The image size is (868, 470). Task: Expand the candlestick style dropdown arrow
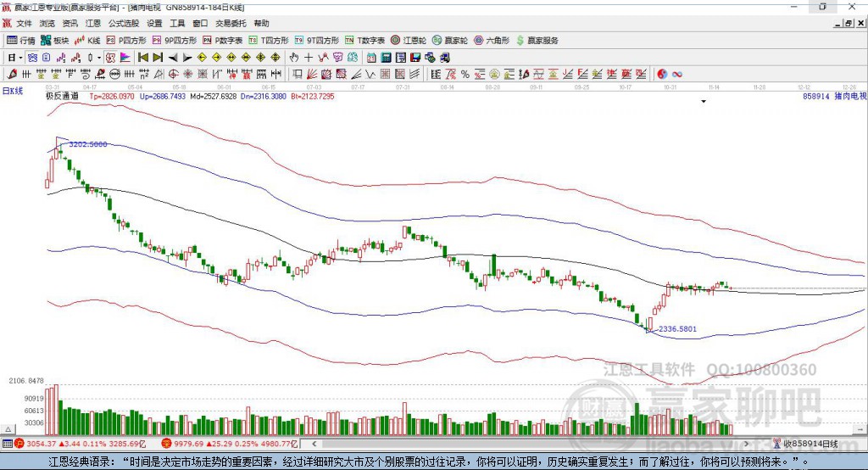point(99,58)
